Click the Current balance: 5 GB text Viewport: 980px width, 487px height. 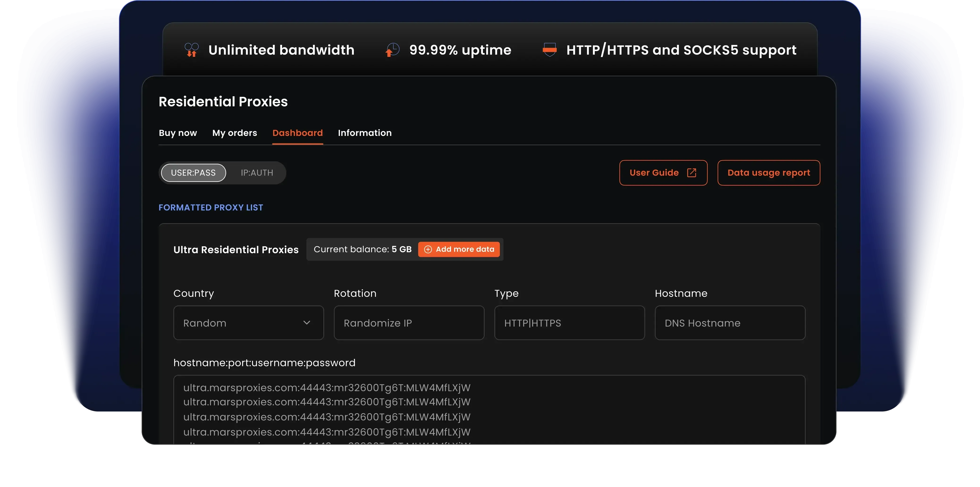(x=363, y=249)
